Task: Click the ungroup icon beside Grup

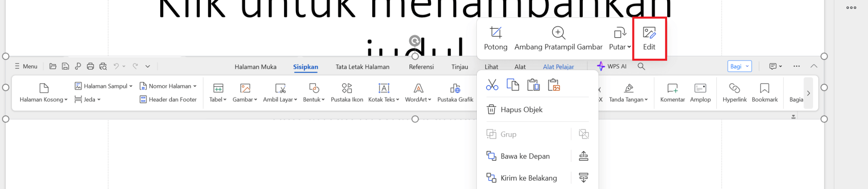Action: tap(584, 134)
